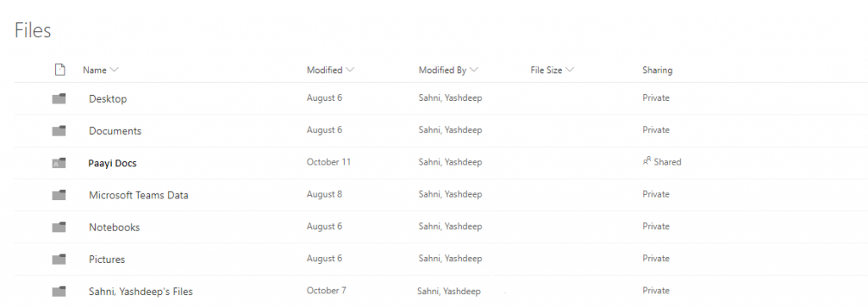Open Sahni, Yashdeep's Files folder
This screenshot has width=868, height=307.
click(x=141, y=291)
